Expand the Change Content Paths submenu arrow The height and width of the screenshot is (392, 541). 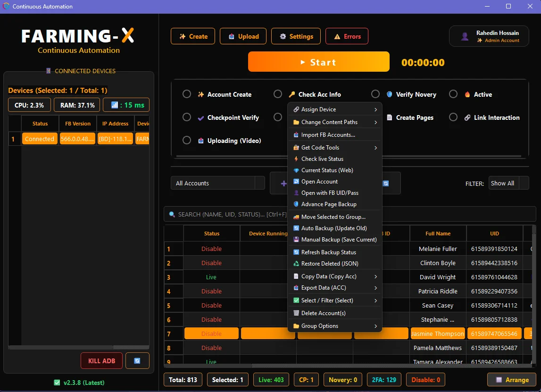point(376,122)
